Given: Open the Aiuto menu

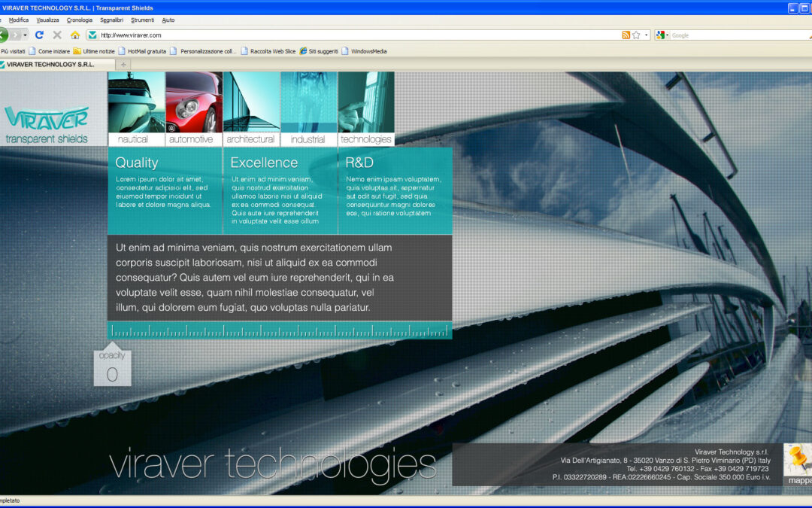Looking at the screenshot, I should 168,20.
